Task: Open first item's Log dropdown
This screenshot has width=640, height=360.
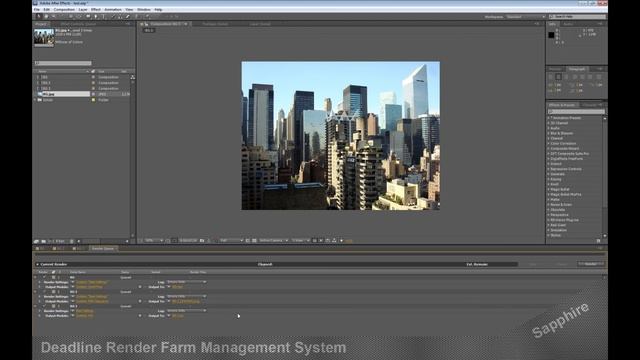Action: coord(187,282)
